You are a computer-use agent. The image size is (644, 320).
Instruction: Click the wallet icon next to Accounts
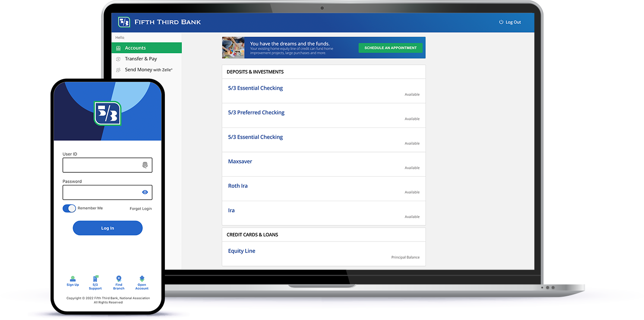tap(119, 48)
